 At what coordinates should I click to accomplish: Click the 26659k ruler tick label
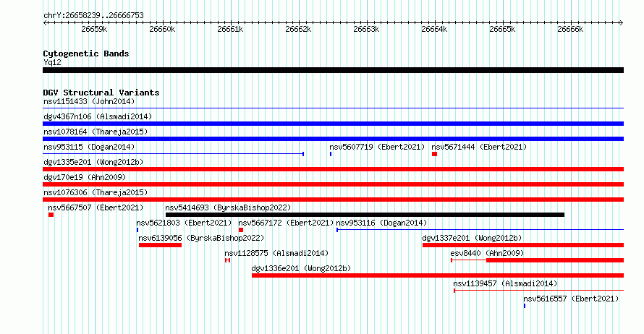coord(94,29)
